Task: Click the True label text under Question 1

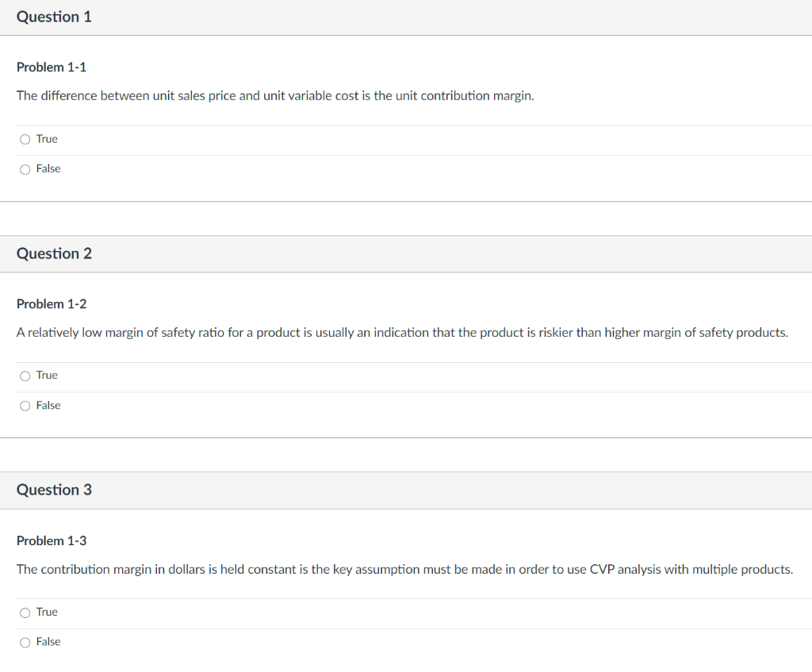Action: pos(46,139)
